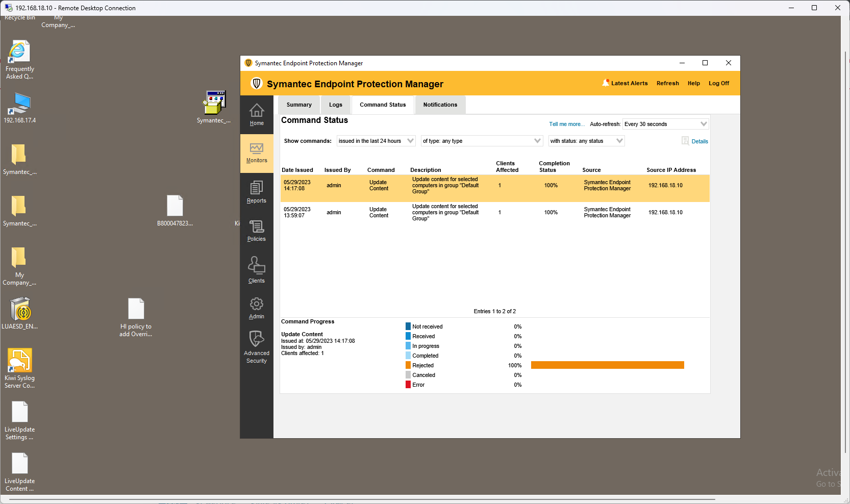Viewport: 850px width, 504px height.
Task: Open the Help link
Action: tap(693, 83)
